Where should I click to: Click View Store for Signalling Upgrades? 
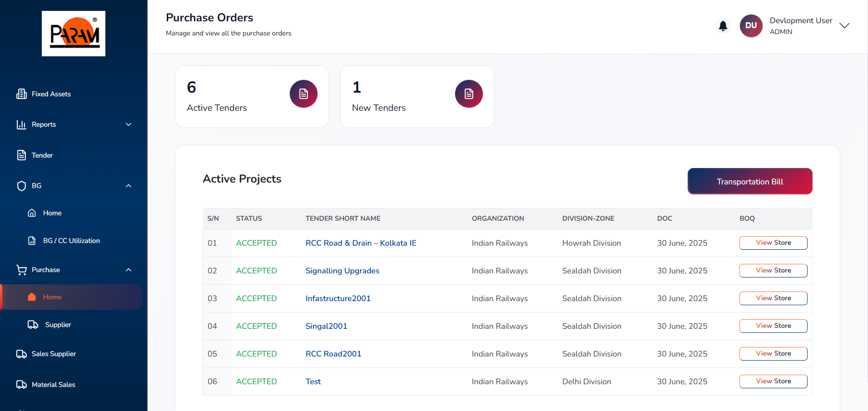click(x=773, y=271)
